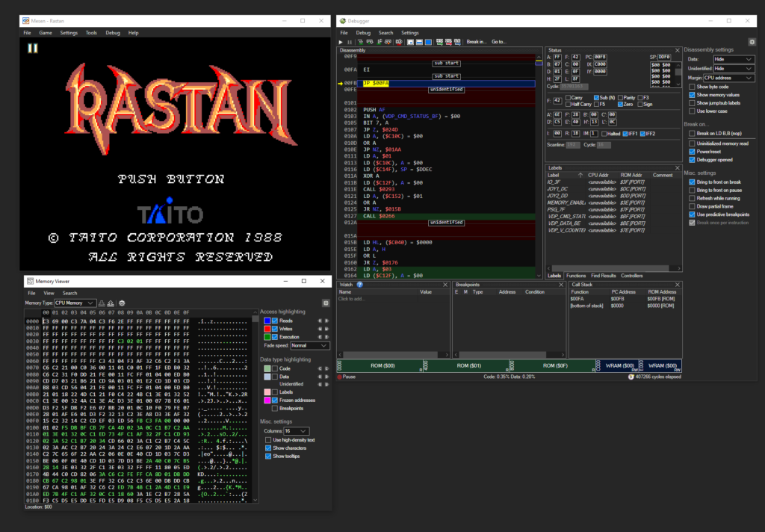Open the Data dropdown in Disassembly settings
Image resolution: width=765 pixels, height=532 pixels.
pyautogui.click(x=734, y=59)
